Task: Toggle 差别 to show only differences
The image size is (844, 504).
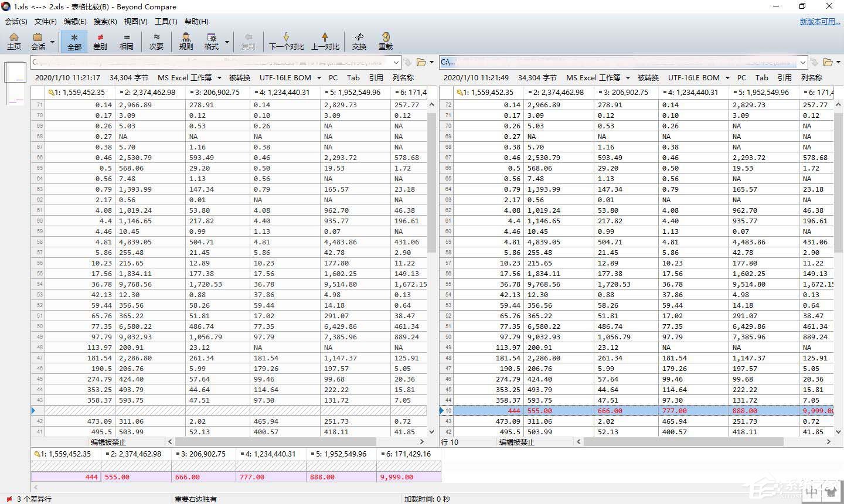Action: pos(100,41)
